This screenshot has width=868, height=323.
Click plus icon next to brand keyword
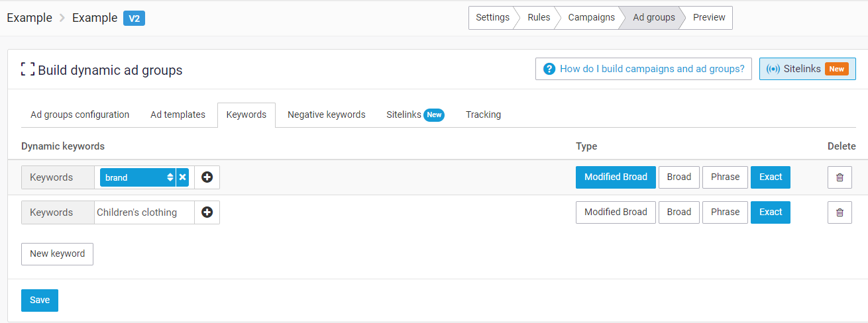coord(207,177)
